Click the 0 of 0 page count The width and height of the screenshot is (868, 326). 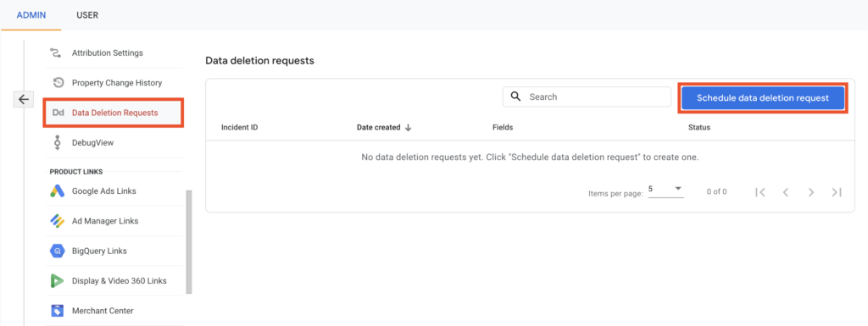[717, 191]
